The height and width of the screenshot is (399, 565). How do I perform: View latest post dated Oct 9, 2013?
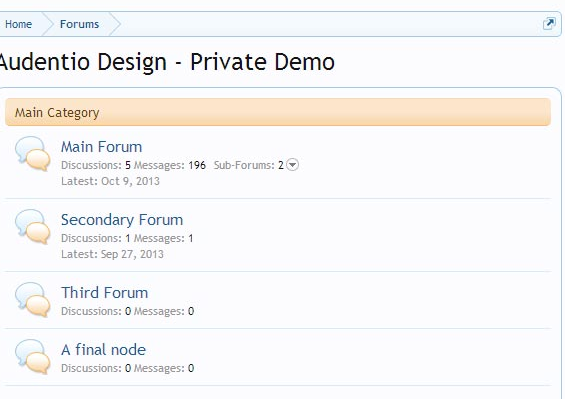pos(130,181)
